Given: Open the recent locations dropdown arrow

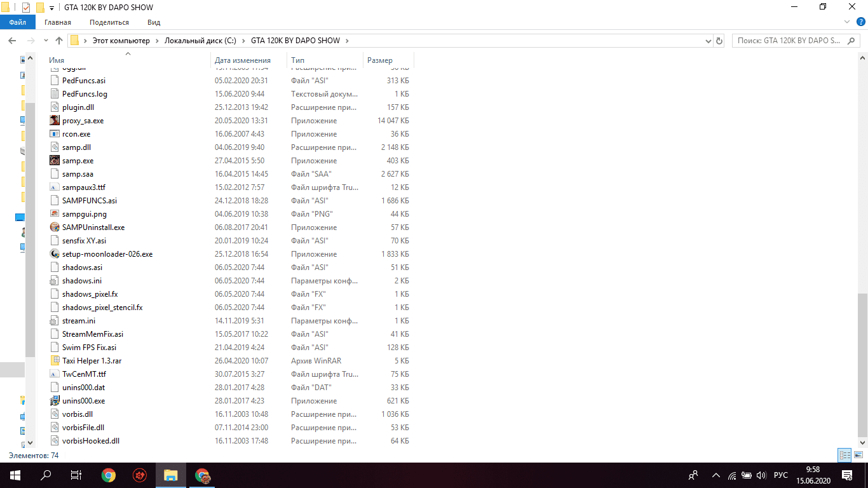Looking at the screenshot, I should (x=45, y=41).
